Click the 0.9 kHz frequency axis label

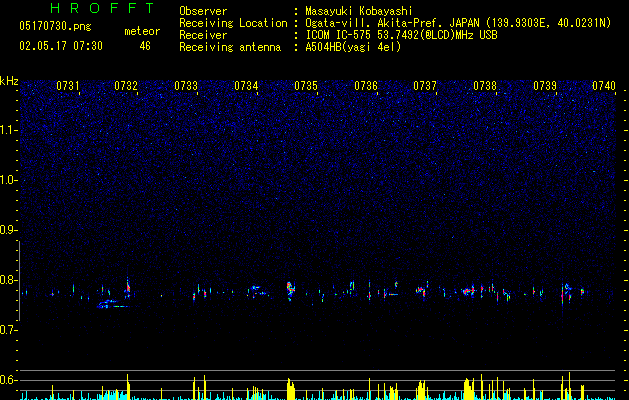coord(9,230)
